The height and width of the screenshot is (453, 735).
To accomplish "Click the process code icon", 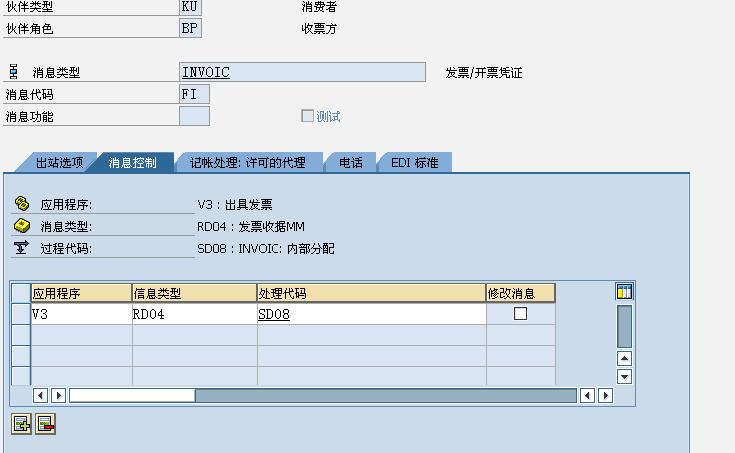I will [21, 247].
